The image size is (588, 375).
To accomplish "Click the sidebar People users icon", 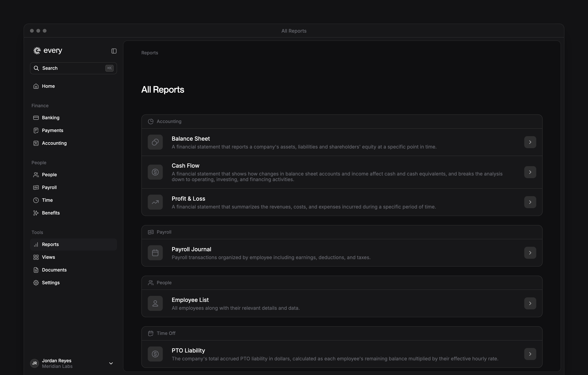I will point(36,175).
